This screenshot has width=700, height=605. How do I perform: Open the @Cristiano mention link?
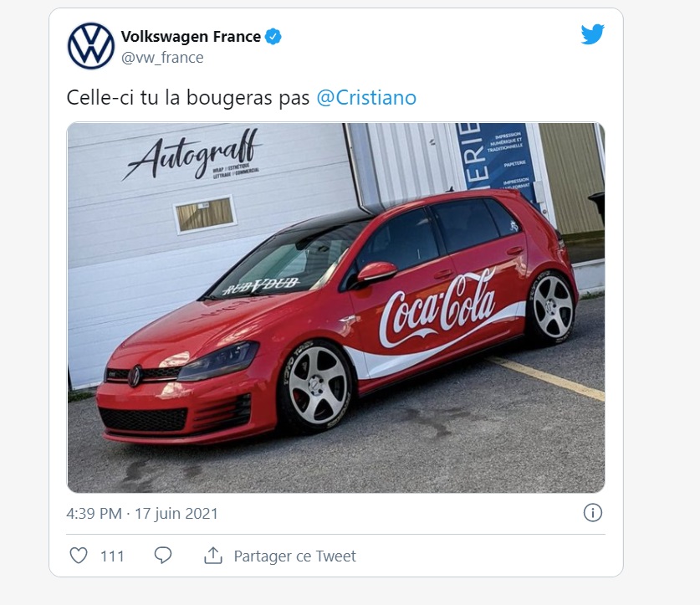366,98
